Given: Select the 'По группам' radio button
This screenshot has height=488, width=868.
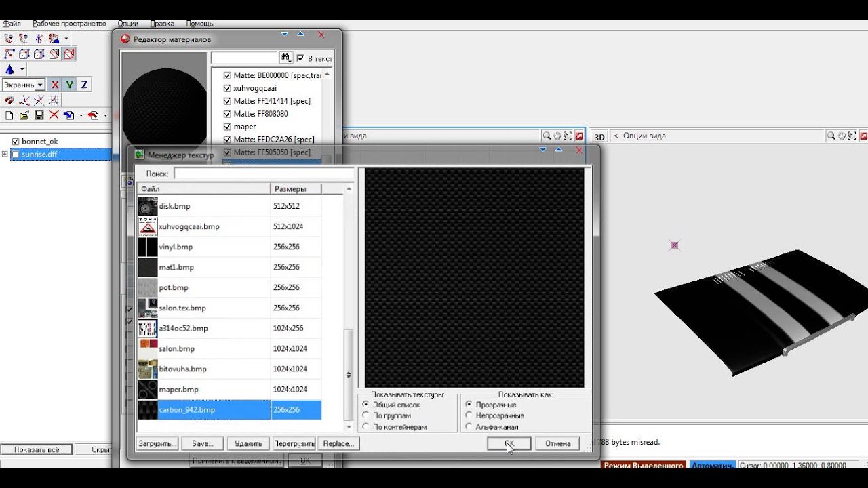Looking at the screenshot, I should click(x=366, y=415).
